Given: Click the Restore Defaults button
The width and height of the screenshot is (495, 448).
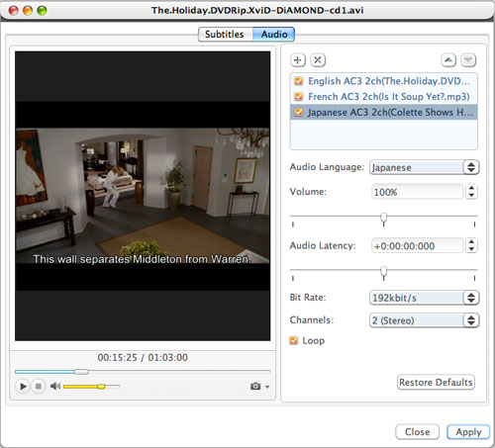Looking at the screenshot, I should (x=436, y=383).
